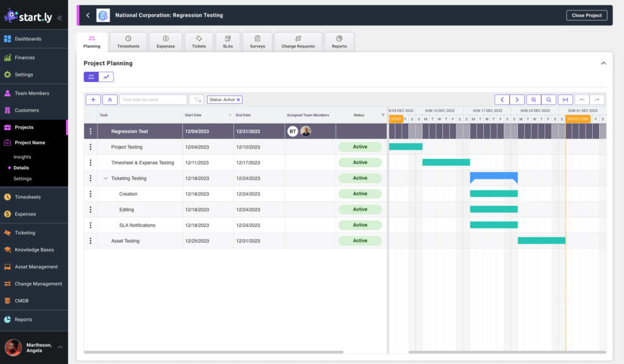Zoom in on the Gantt timeline

(x=534, y=99)
